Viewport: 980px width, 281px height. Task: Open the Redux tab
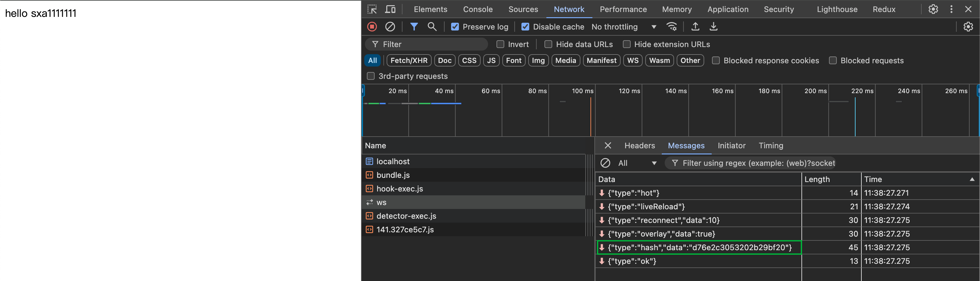(x=884, y=9)
